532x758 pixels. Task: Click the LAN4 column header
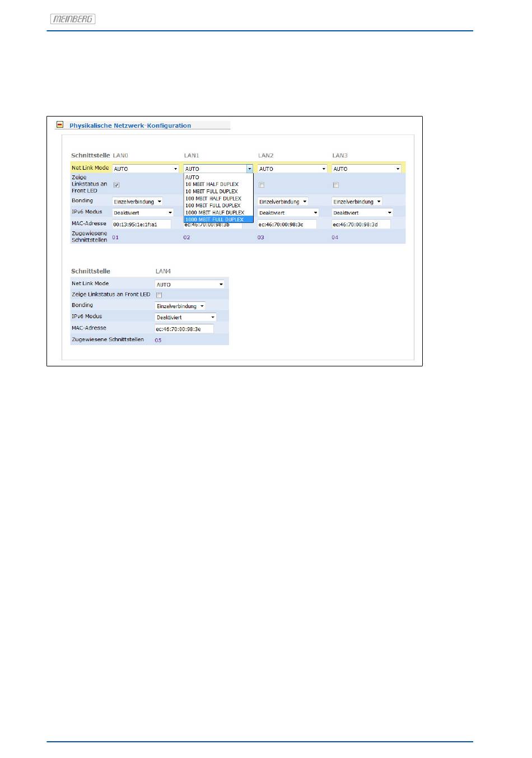click(163, 271)
